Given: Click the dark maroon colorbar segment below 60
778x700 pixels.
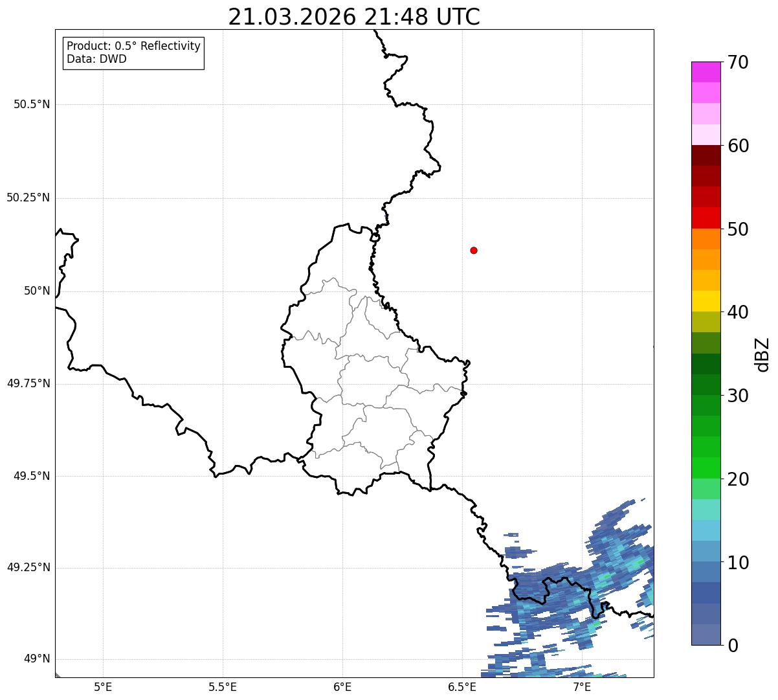Looking at the screenshot, I should click(x=706, y=155).
